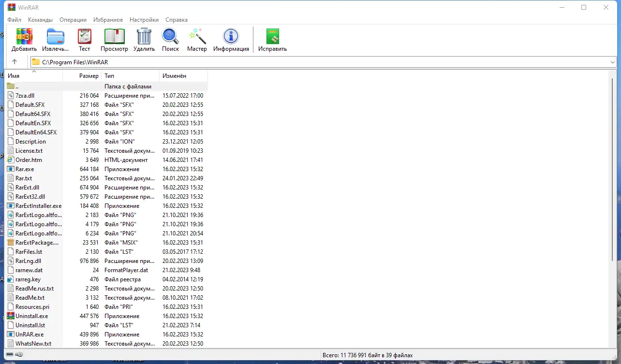Select the License.txt document icon
This screenshot has width=621, height=364.
pos(11,151)
